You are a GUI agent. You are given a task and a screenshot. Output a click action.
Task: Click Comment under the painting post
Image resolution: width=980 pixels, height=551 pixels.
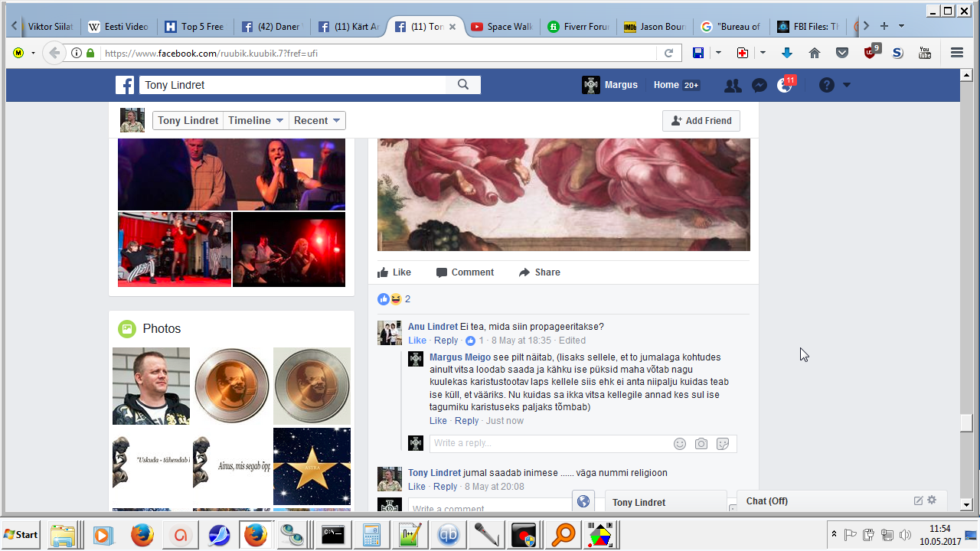coord(465,272)
